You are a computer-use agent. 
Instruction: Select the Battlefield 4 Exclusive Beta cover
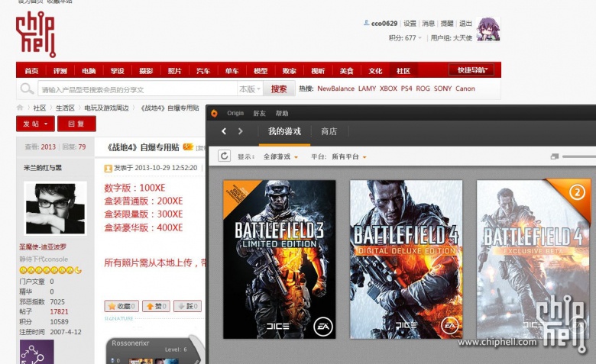pyautogui.click(x=533, y=259)
